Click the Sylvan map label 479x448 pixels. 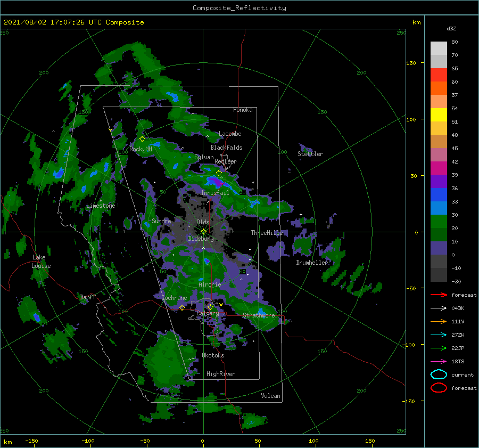click(x=204, y=157)
